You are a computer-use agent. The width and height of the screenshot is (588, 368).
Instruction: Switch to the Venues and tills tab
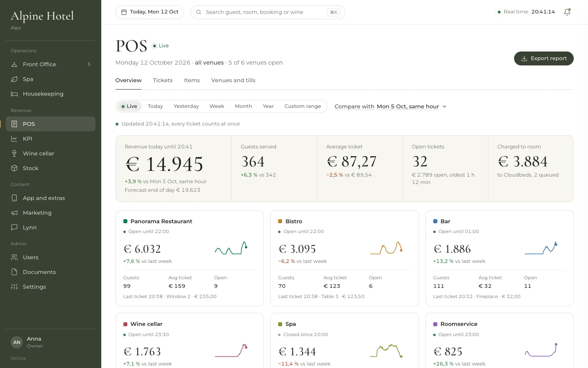coord(233,81)
